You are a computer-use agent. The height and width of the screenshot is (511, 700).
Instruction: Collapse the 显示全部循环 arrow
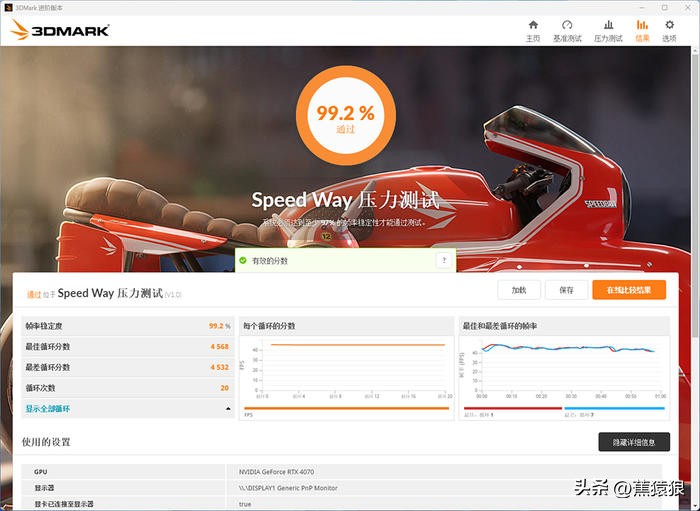(x=228, y=409)
